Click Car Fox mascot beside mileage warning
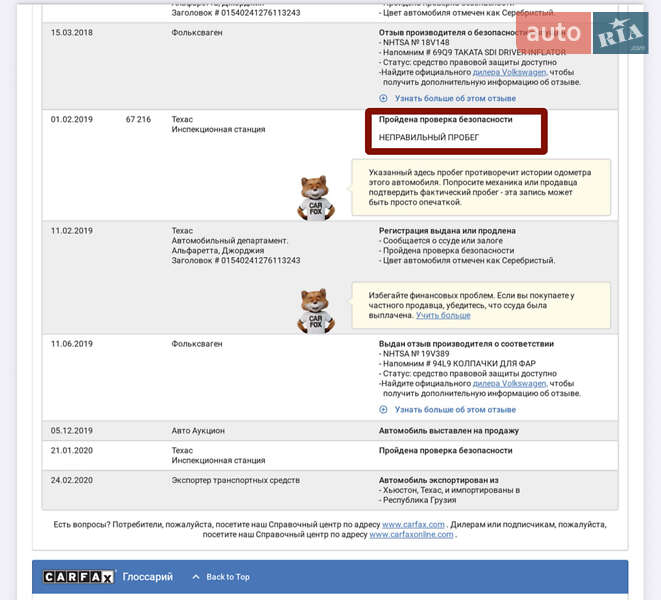This screenshot has height=600, width=661. (x=316, y=198)
